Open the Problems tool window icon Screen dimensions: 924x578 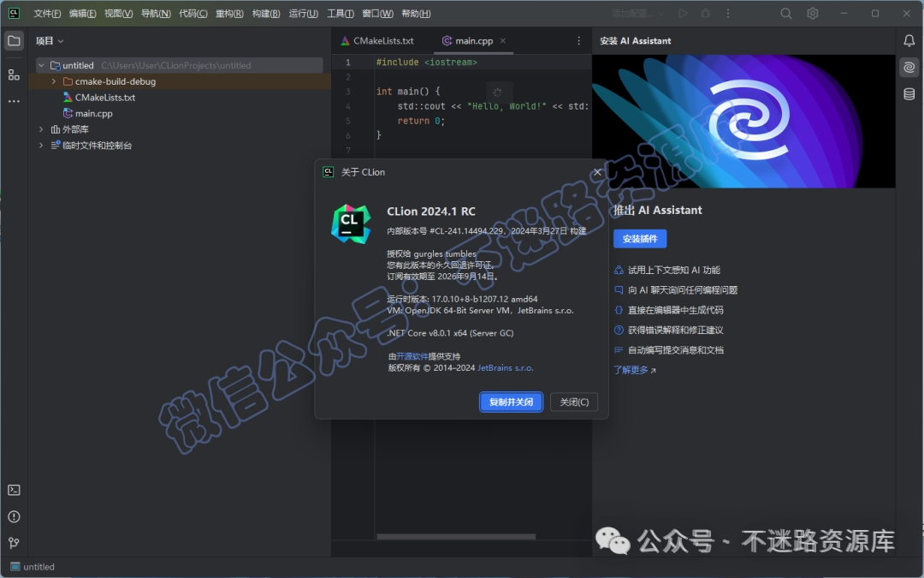[14, 516]
